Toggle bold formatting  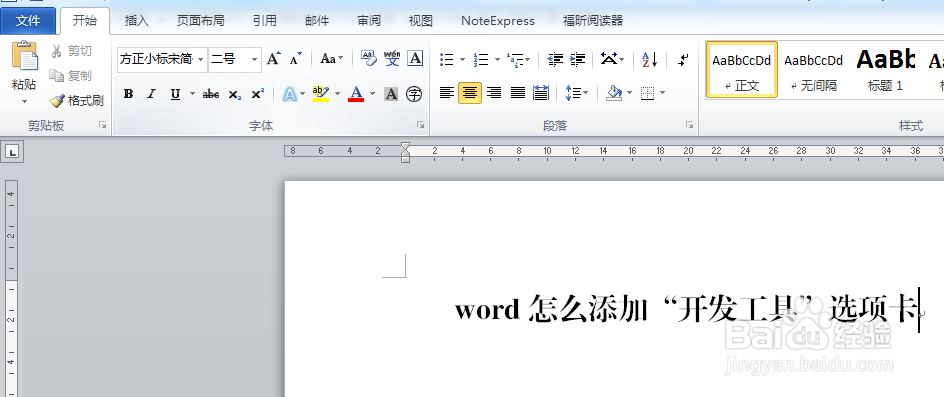128,93
